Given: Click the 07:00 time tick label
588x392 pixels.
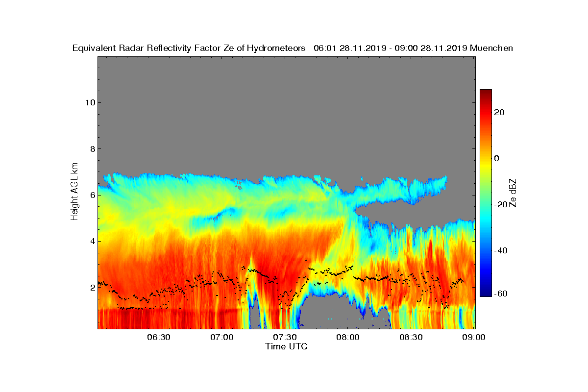Looking at the screenshot, I should [221, 337].
